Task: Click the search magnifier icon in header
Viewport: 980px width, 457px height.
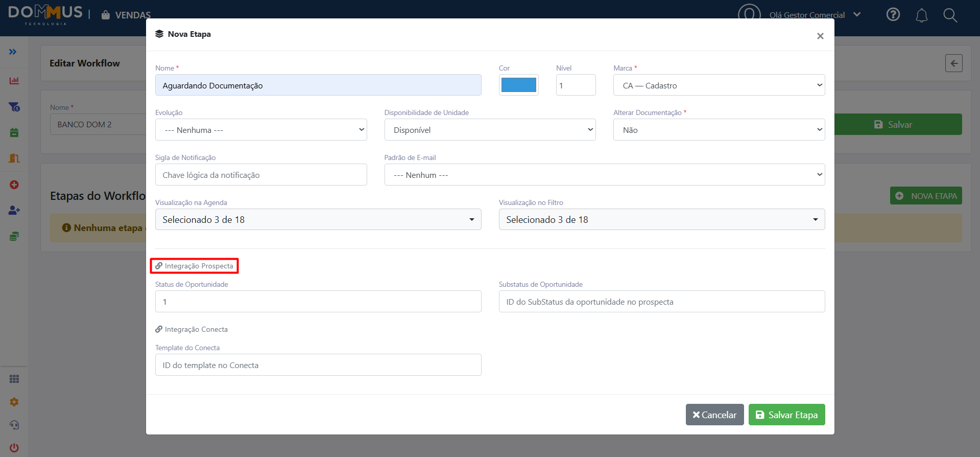Action: [x=950, y=15]
